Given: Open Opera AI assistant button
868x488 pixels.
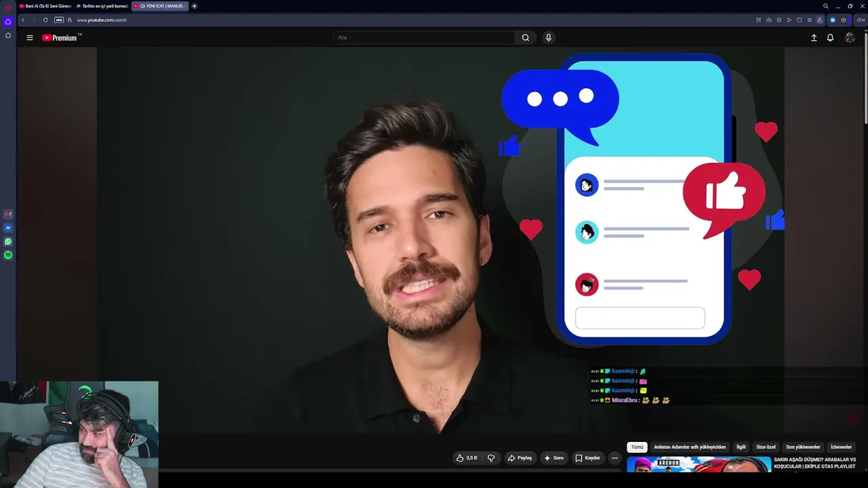Looking at the screenshot, I should (x=861, y=20).
